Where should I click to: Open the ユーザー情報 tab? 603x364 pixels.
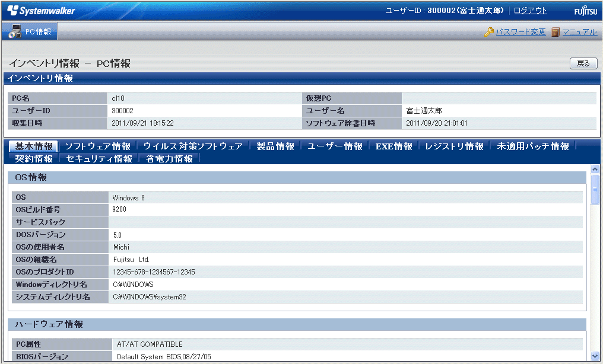coord(335,146)
